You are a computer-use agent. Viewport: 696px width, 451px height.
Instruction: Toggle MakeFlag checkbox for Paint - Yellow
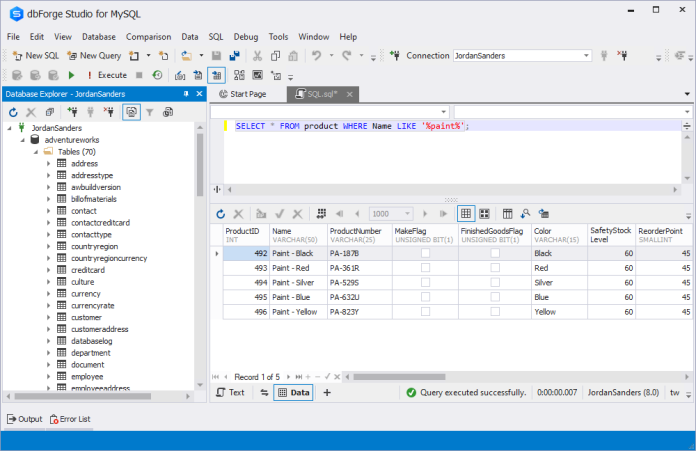(425, 312)
